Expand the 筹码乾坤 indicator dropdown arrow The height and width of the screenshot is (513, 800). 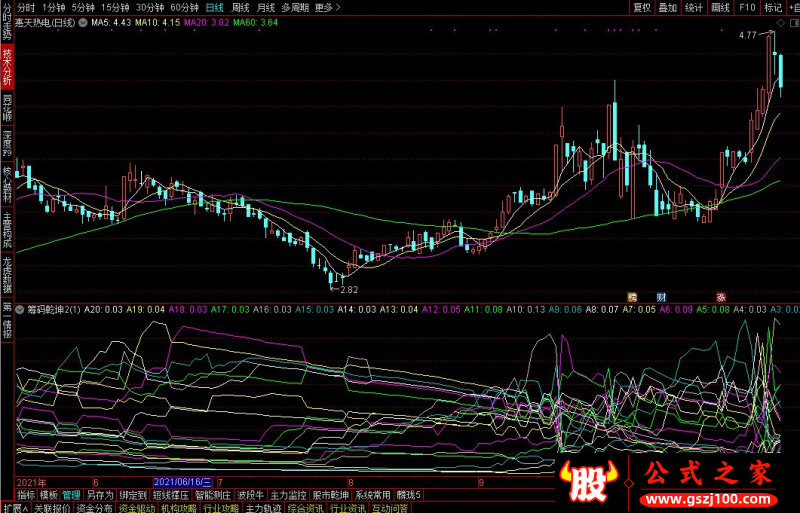point(20,310)
